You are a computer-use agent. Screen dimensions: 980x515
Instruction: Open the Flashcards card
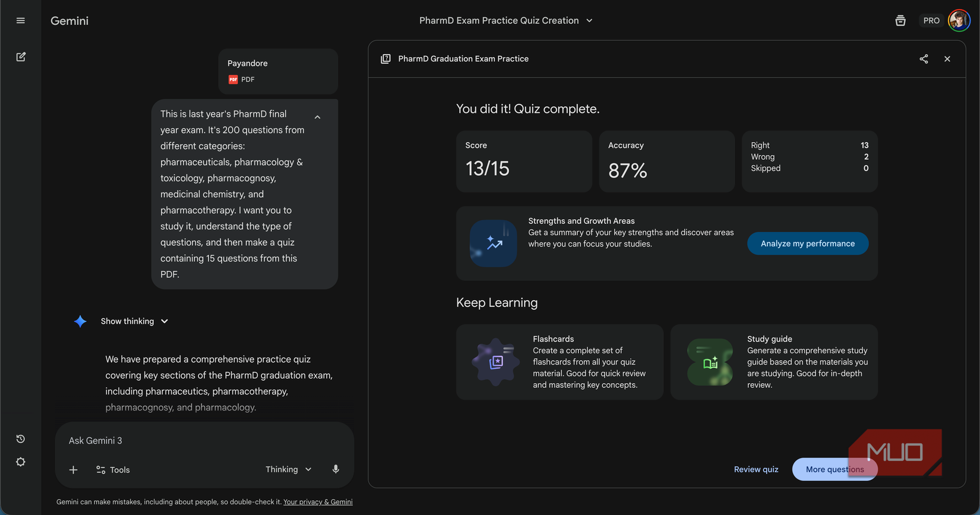click(x=559, y=362)
